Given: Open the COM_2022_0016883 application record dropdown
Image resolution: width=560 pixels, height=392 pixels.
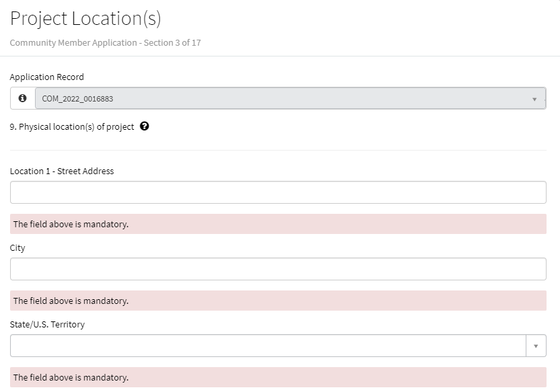Looking at the screenshot, I should 282,98.
